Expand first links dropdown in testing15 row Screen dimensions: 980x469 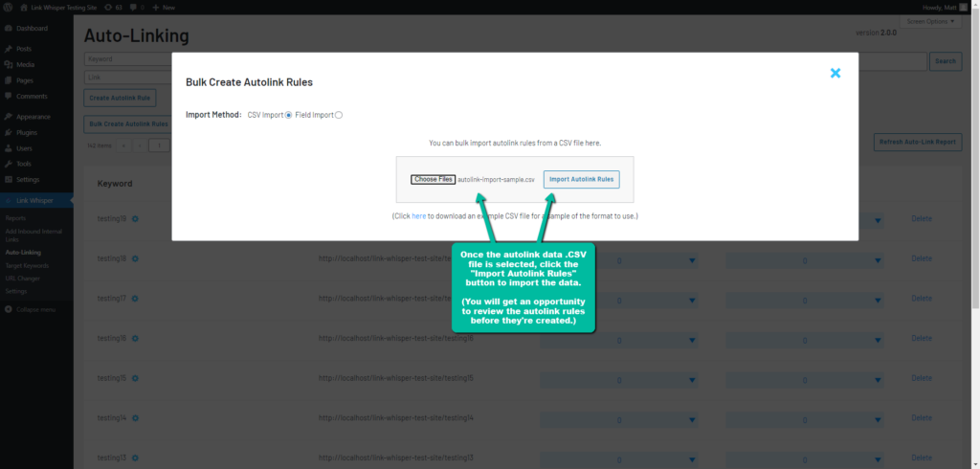click(x=619, y=380)
